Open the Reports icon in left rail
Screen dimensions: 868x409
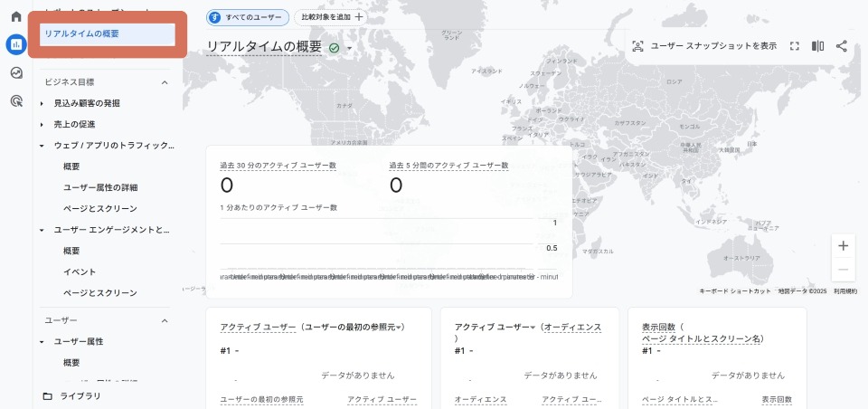click(16, 44)
